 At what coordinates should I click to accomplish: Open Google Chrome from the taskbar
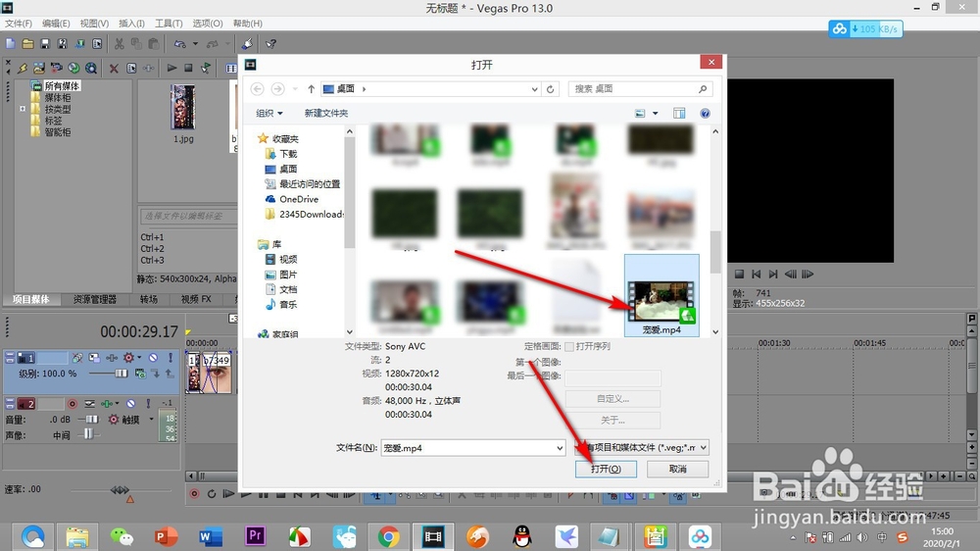tap(388, 536)
